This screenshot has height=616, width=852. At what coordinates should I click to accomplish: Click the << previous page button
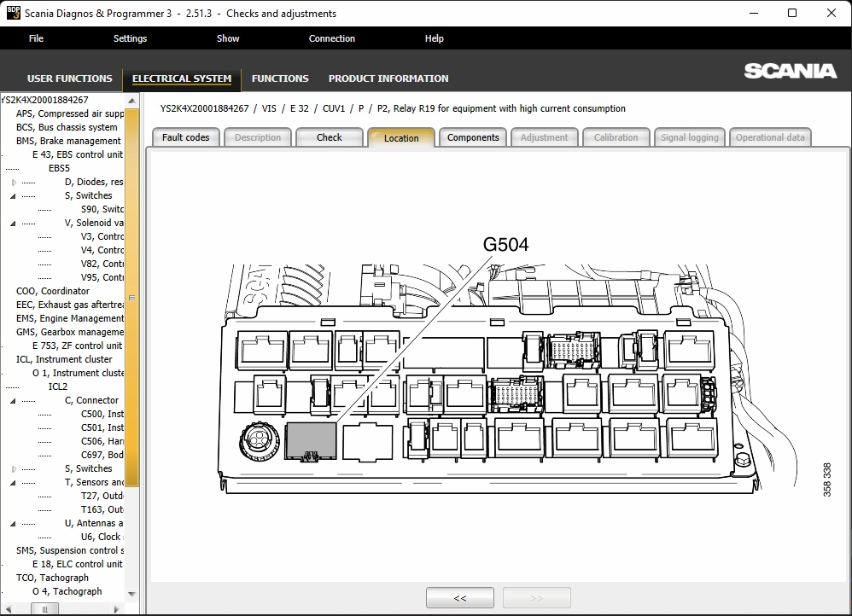[459, 597]
